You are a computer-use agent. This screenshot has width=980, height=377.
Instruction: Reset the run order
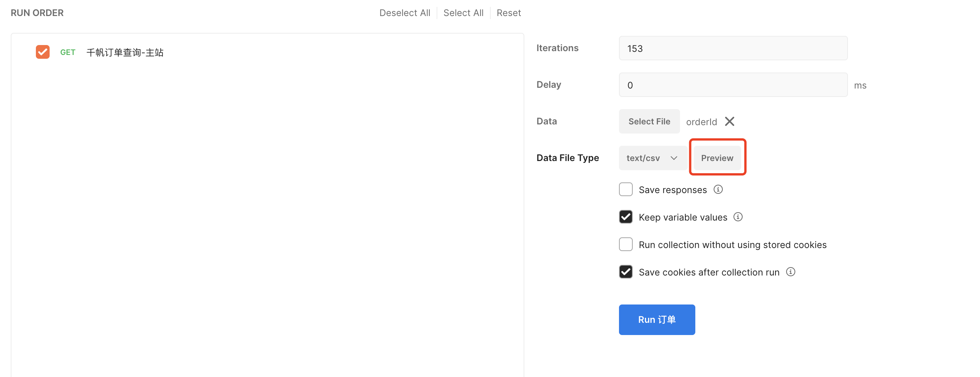point(508,13)
